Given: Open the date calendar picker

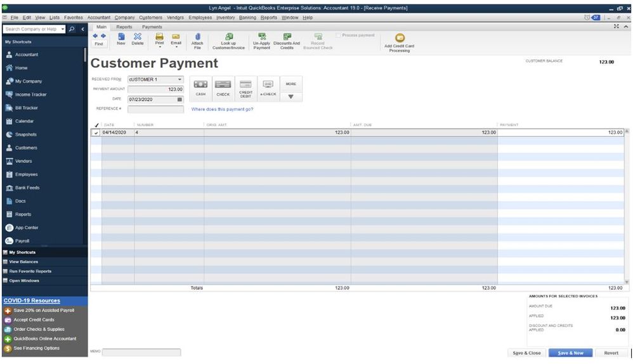Looking at the screenshot, I should [x=179, y=100].
